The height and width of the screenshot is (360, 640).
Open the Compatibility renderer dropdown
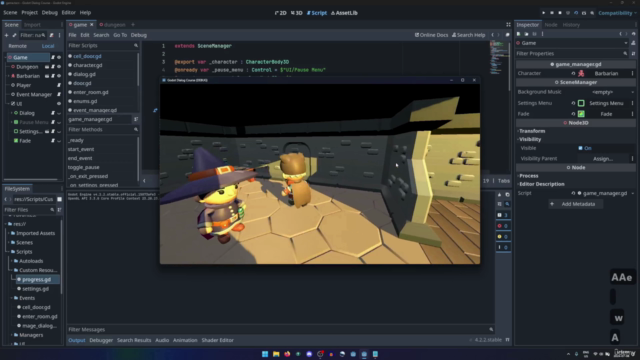coord(617,13)
